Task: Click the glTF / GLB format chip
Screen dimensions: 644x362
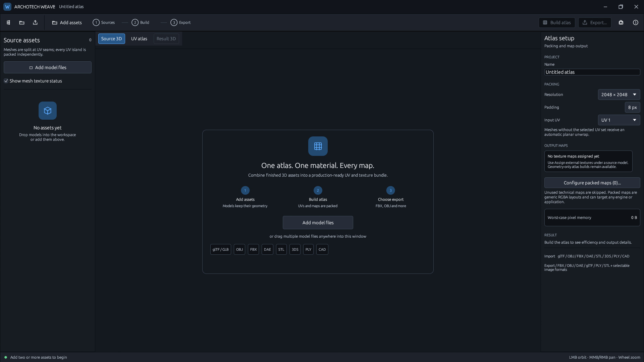Action: click(x=220, y=249)
